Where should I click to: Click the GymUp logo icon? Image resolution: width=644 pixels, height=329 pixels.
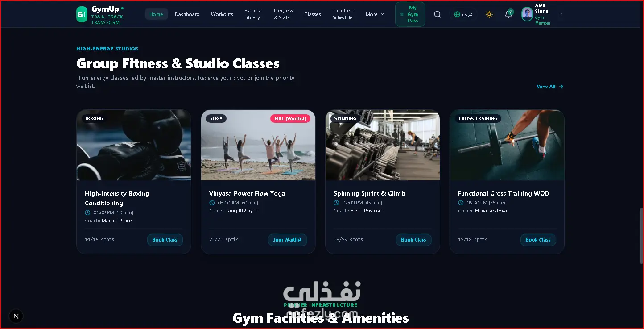click(x=82, y=14)
